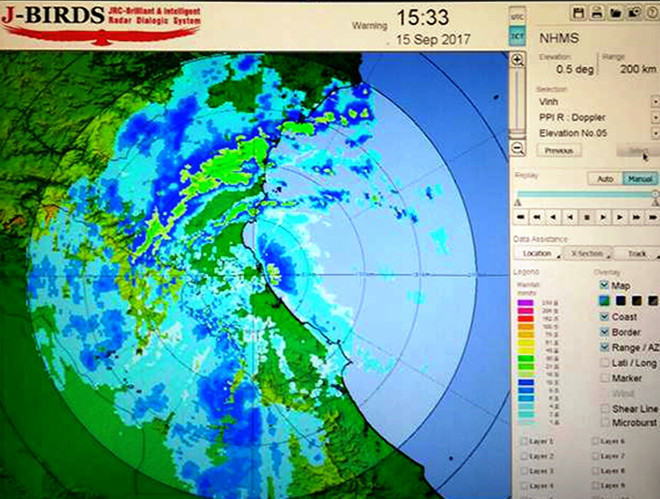Enable the Lati / Long overlay checkbox

pos(604,362)
